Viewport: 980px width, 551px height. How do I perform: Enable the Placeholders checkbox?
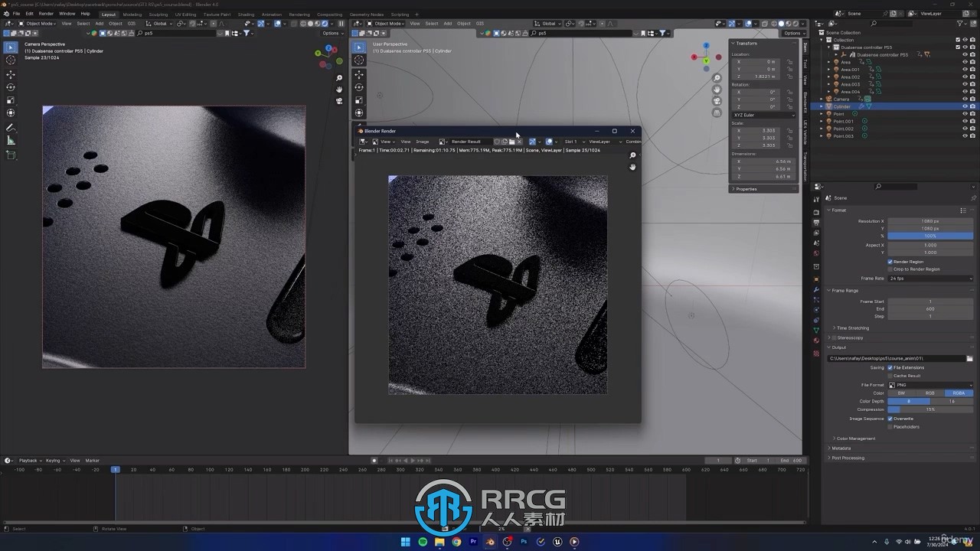(x=890, y=426)
